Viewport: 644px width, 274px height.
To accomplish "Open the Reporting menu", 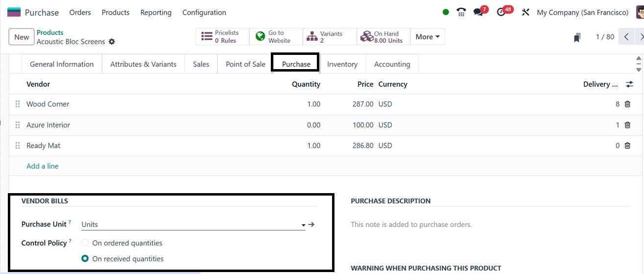I will point(156,12).
